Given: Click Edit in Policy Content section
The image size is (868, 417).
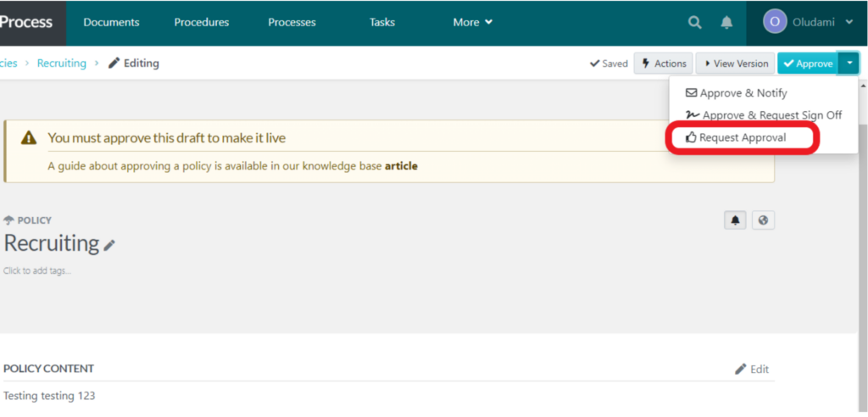Looking at the screenshot, I should point(752,370).
